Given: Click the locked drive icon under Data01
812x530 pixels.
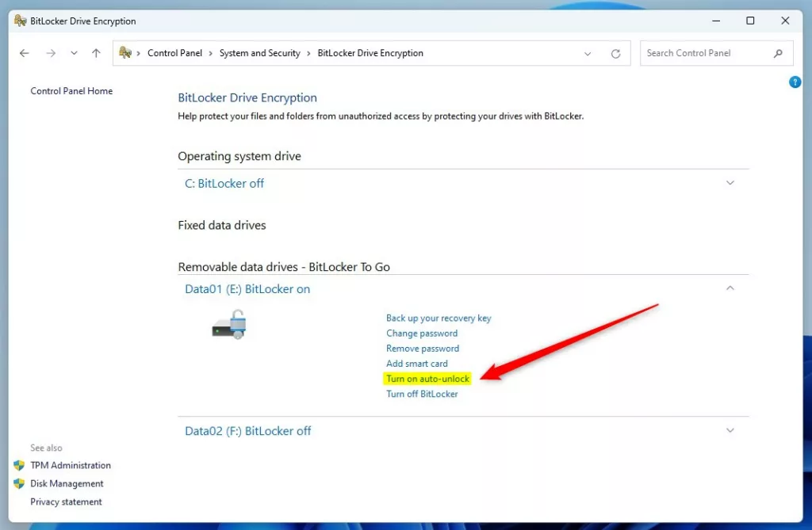Looking at the screenshot, I should coord(228,325).
